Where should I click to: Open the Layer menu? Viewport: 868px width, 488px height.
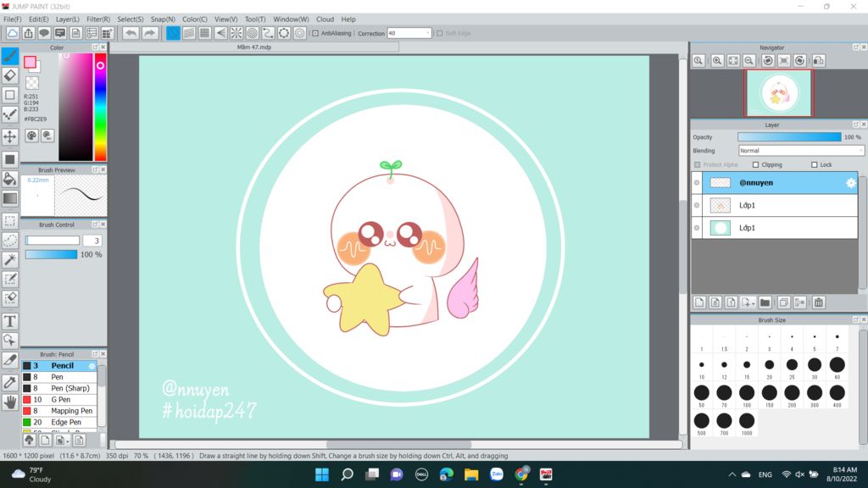pyautogui.click(x=68, y=19)
